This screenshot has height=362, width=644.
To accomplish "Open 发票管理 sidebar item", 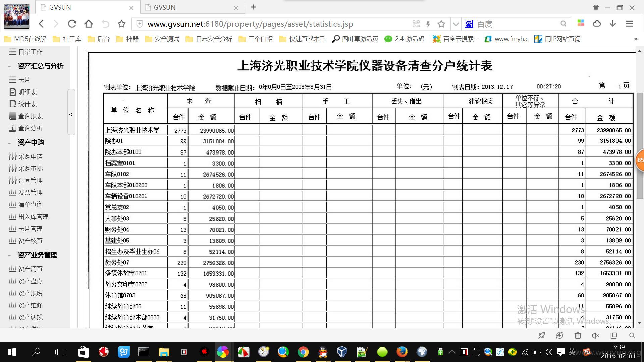I will pyautogui.click(x=26, y=193).
